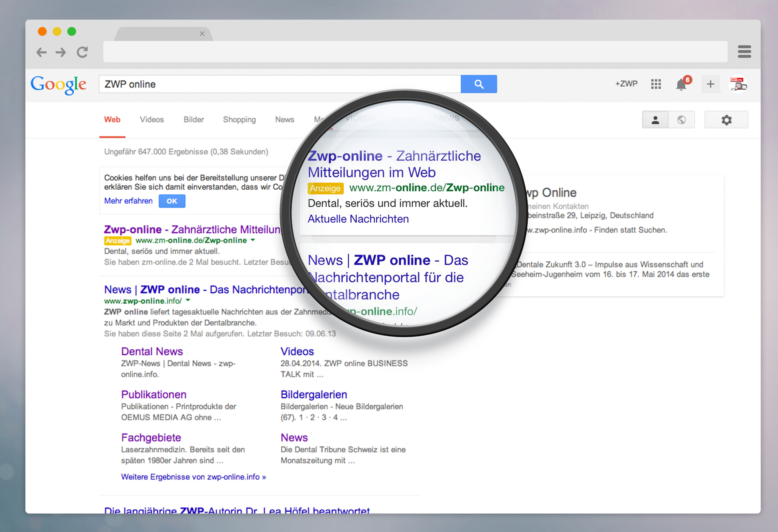Toggle personal results person icon
Image resolution: width=778 pixels, height=532 pixels.
pyautogui.click(x=655, y=120)
